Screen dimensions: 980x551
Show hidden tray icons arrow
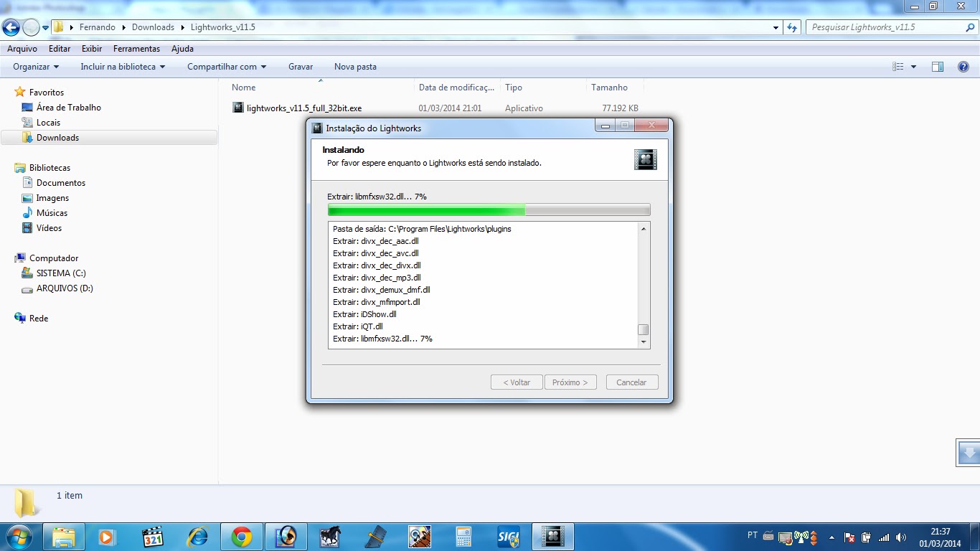click(832, 537)
